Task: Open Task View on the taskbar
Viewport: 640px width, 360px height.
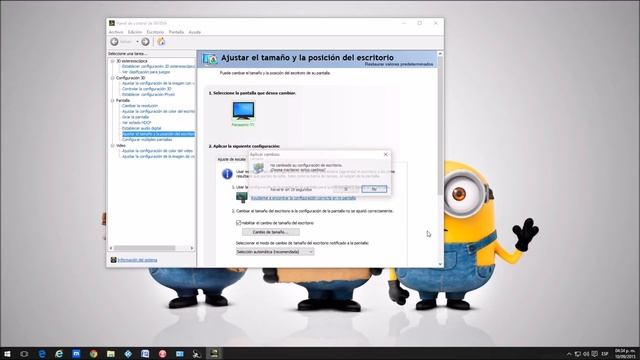Action: [x=24, y=353]
